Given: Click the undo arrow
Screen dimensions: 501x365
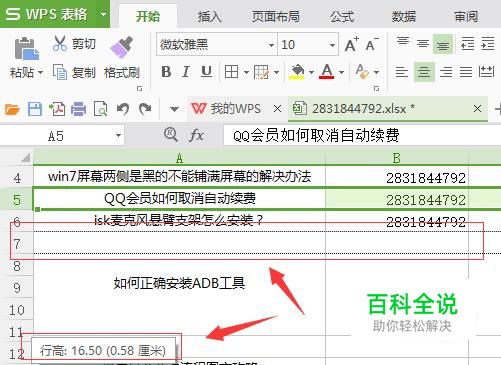Looking at the screenshot, I should tap(123, 109).
